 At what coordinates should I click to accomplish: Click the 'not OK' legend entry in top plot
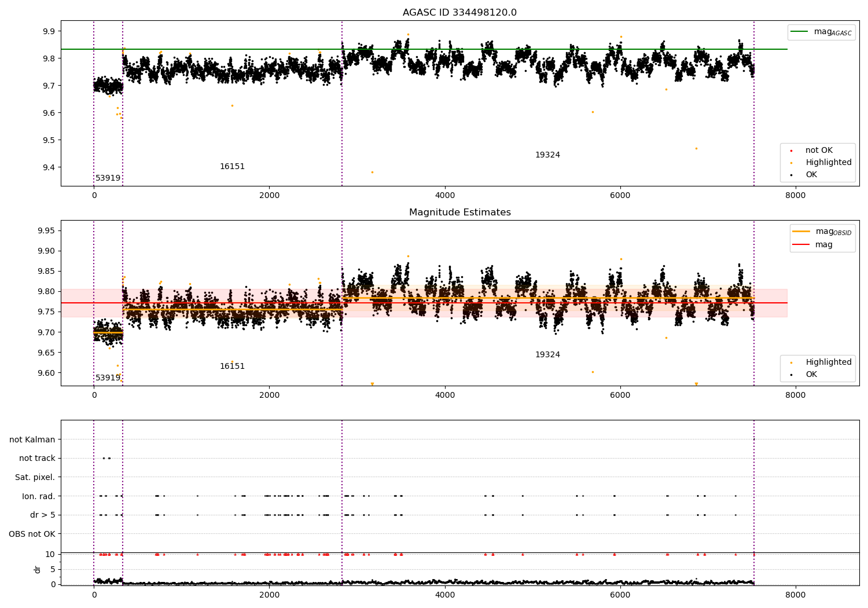click(x=818, y=151)
